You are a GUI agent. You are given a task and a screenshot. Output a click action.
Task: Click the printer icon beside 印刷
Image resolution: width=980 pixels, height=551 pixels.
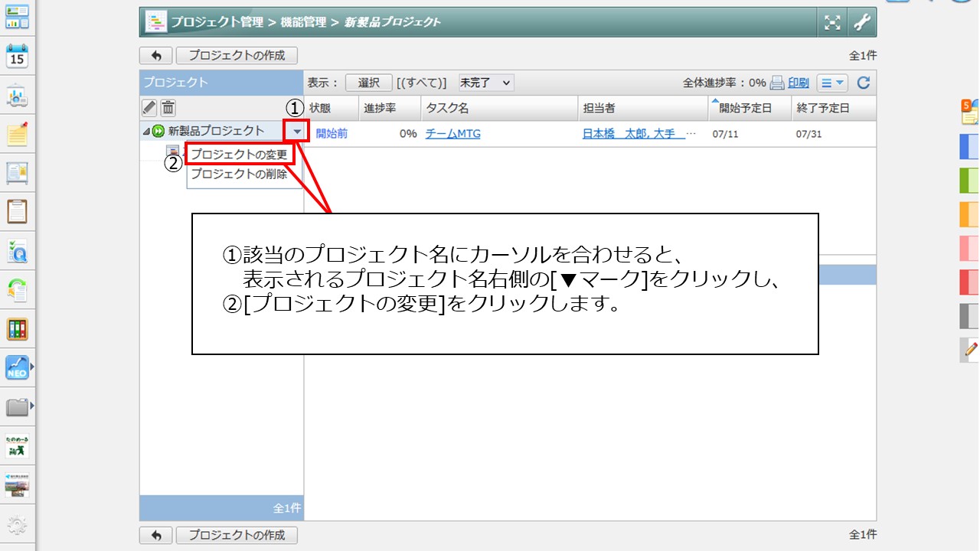[777, 83]
